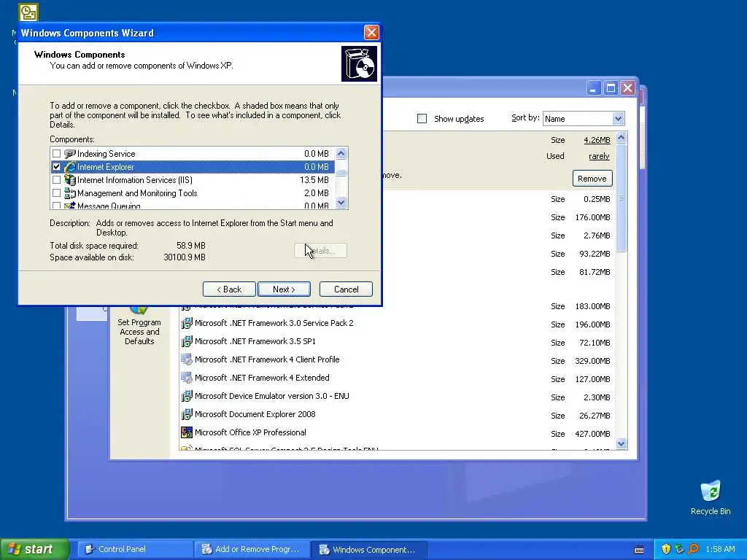The height and width of the screenshot is (560, 747).
Task: Click programs list scroll down arrow
Action: pos(621,444)
